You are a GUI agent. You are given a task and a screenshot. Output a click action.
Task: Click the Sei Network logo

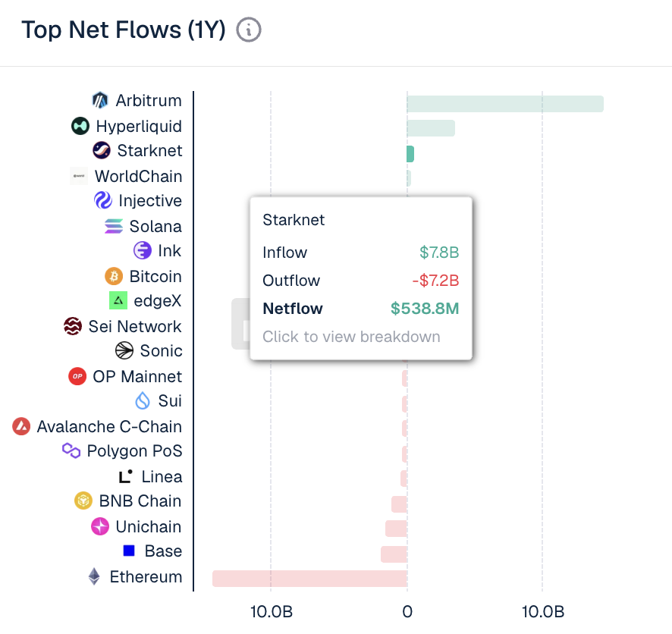[x=73, y=326]
